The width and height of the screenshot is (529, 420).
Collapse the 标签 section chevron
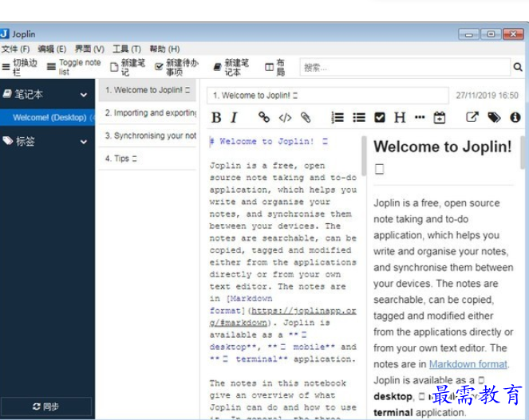tap(84, 142)
